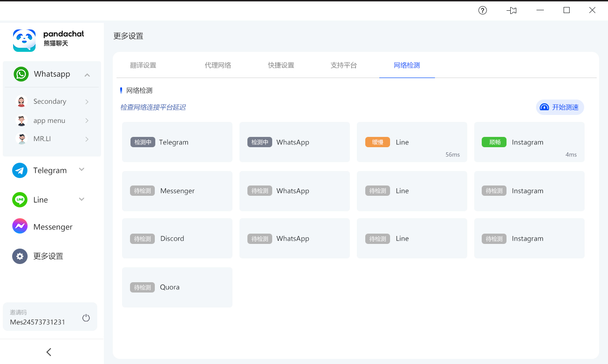Click the green Line icon in sidebar
This screenshot has width=608, height=364.
pos(20,200)
